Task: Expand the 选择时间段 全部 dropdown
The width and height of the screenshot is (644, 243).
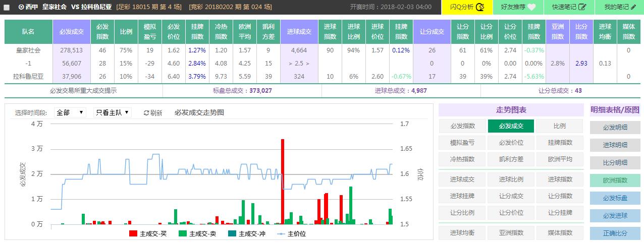Action: (x=70, y=112)
